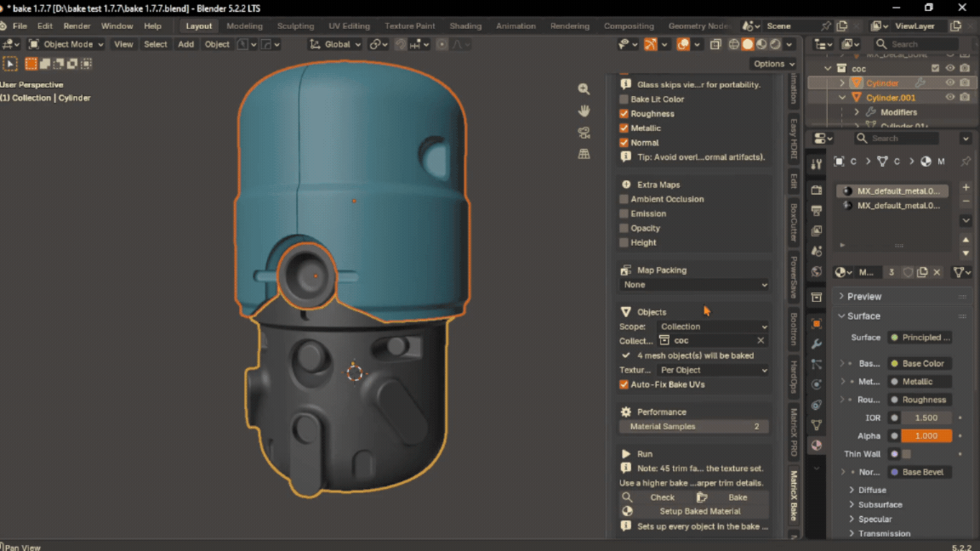The height and width of the screenshot is (551, 980).
Task: Expand the Preview panel
Action: pos(863,297)
